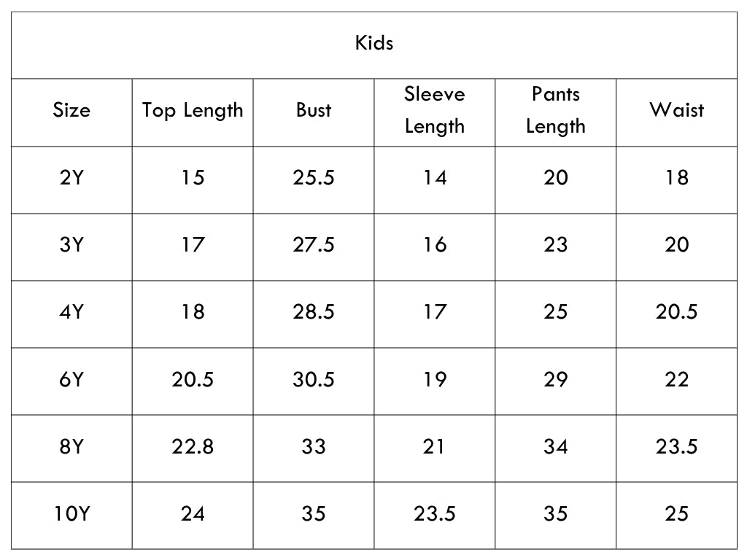Click the 3Y size row label
747x560 pixels.
coord(71,245)
